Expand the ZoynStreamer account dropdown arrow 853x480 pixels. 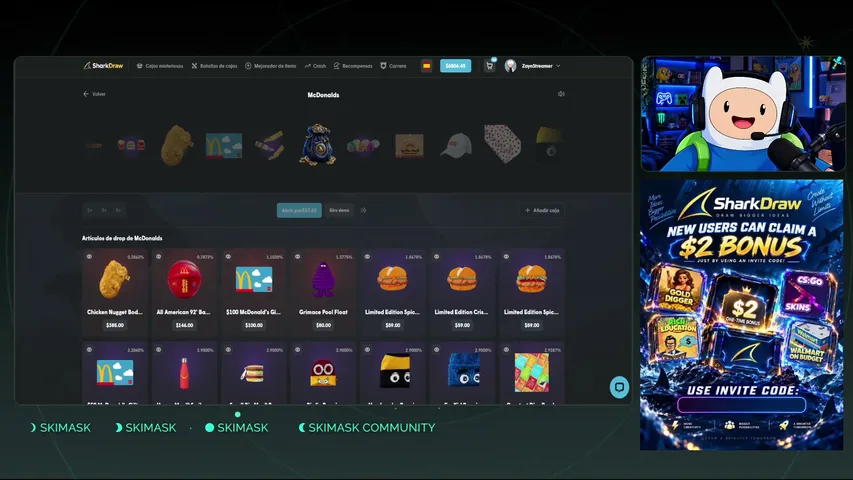click(558, 66)
